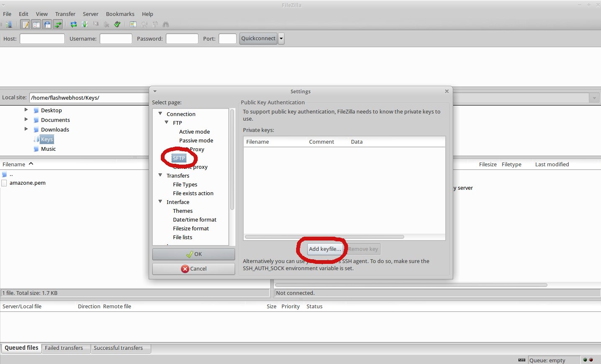Select the Themes settings page

point(183,211)
